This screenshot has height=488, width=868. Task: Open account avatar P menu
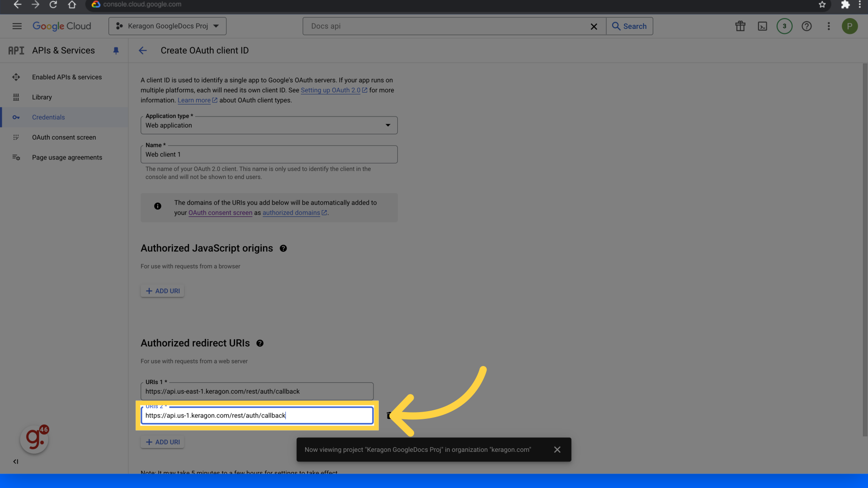point(849,26)
